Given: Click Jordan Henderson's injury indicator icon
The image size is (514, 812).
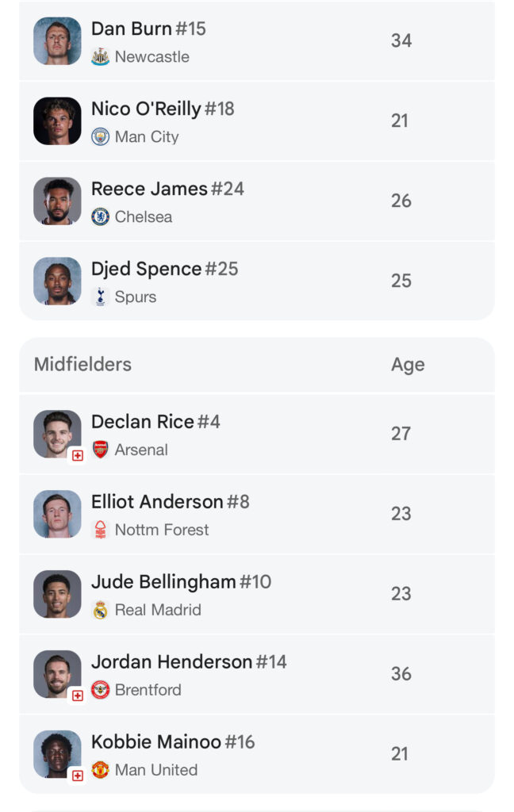Looking at the screenshot, I should (78, 695).
